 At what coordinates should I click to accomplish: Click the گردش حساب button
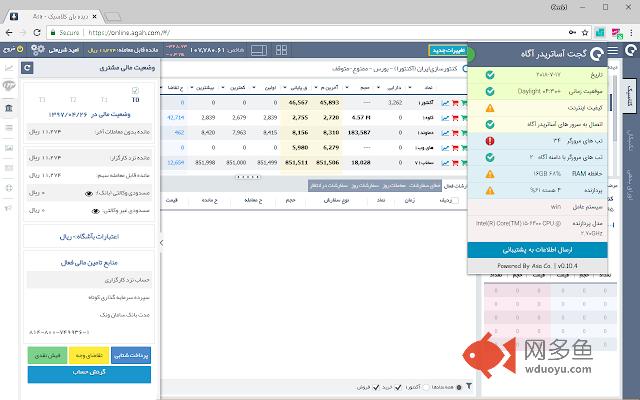(x=89, y=374)
